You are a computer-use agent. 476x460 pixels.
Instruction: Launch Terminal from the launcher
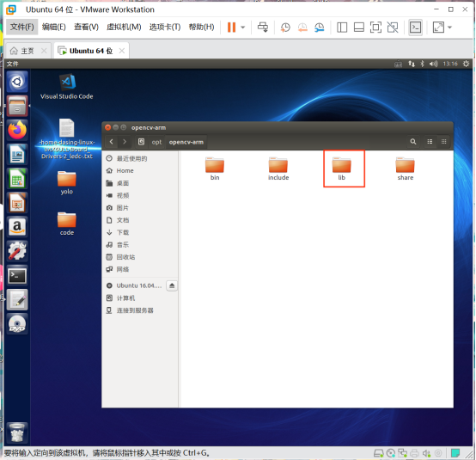[17, 276]
